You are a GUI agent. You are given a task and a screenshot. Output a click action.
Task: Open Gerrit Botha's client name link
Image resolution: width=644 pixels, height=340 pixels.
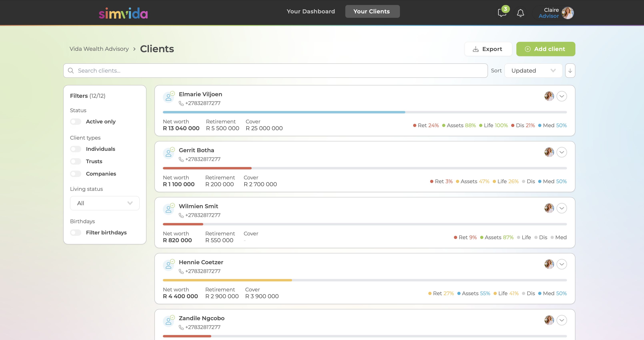pos(196,150)
